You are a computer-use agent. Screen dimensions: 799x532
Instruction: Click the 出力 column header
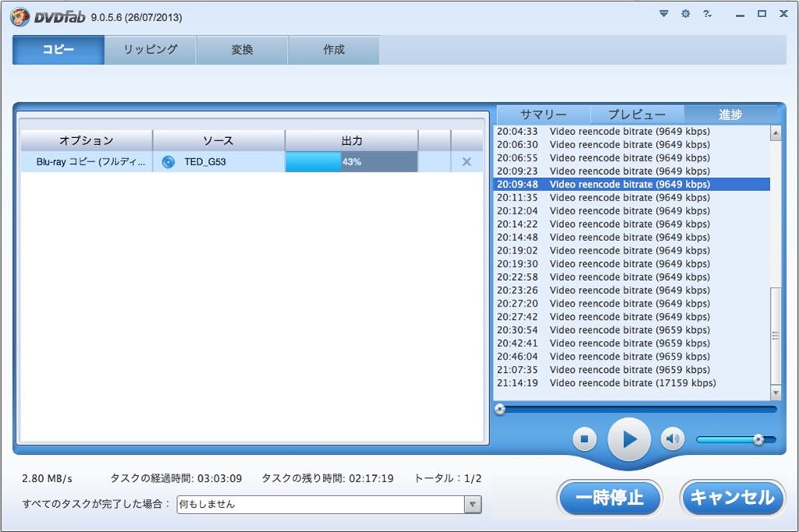352,140
